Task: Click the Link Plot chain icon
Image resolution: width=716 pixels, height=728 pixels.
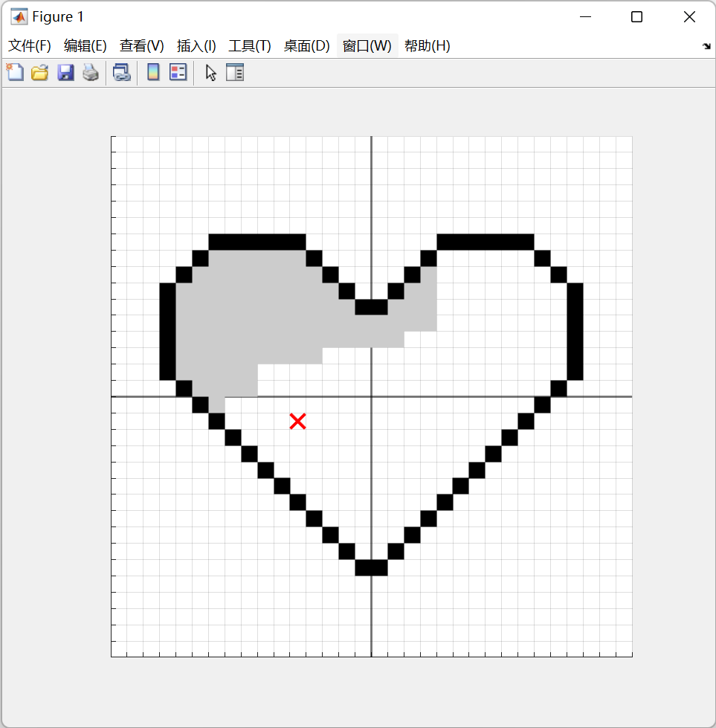Action: pyautogui.click(x=121, y=73)
